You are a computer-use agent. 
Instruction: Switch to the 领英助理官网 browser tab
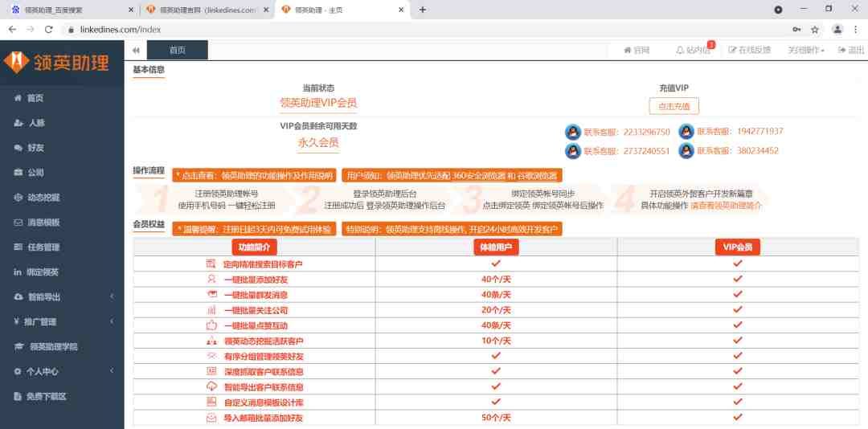[207, 10]
